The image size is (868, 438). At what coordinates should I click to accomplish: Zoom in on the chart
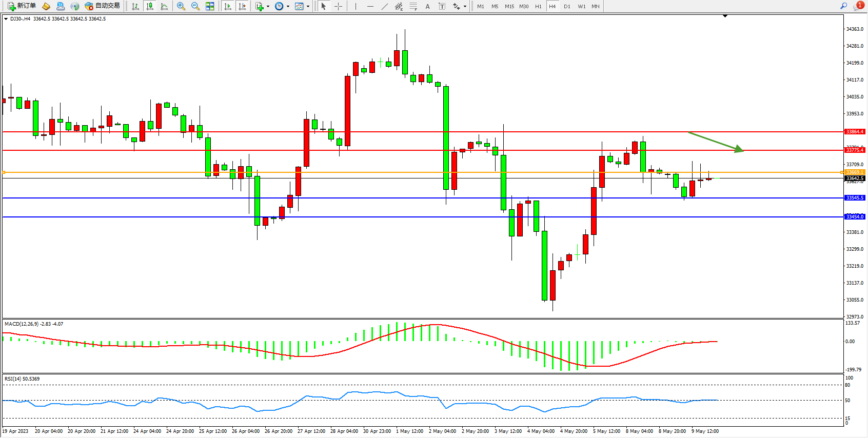click(x=181, y=6)
